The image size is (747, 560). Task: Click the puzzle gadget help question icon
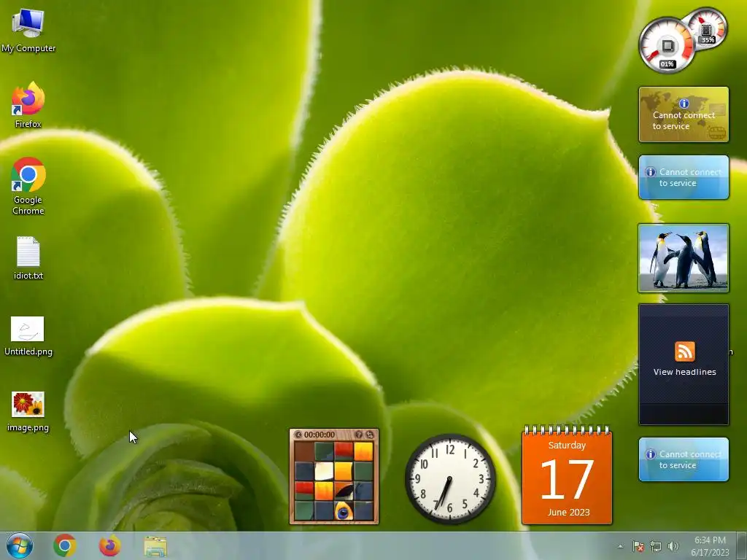point(359,435)
